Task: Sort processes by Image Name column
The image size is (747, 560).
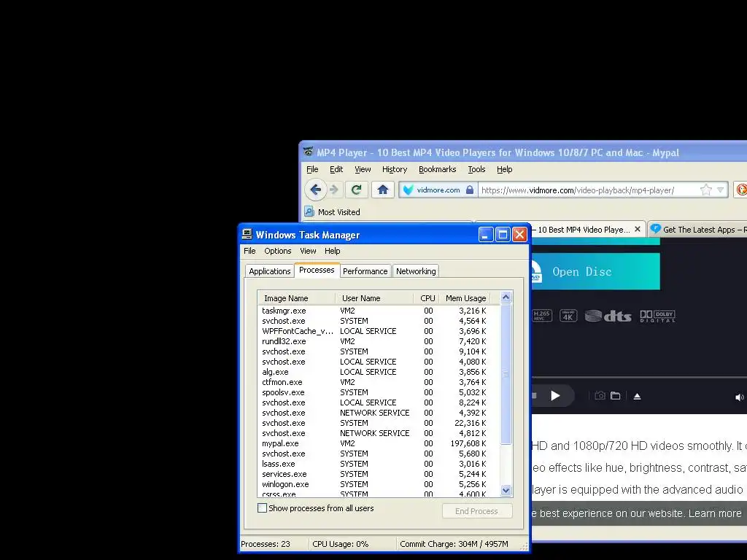Action: click(x=297, y=298)
